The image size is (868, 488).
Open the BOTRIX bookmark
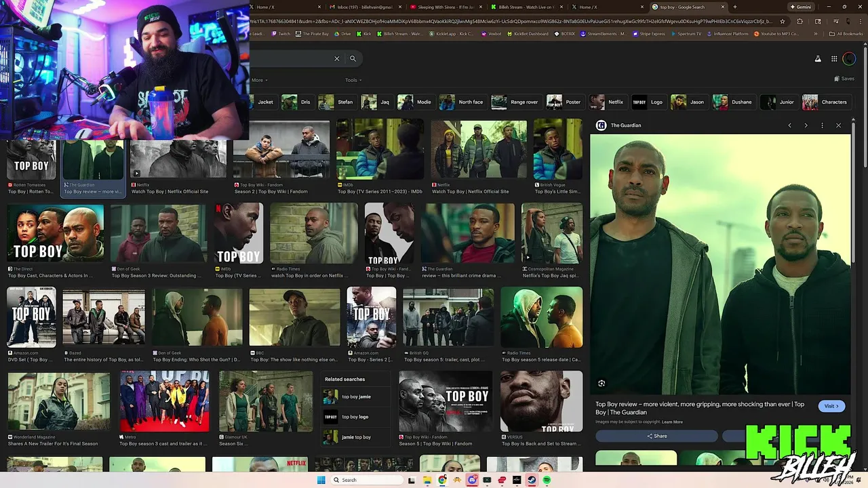pos(564,34)
